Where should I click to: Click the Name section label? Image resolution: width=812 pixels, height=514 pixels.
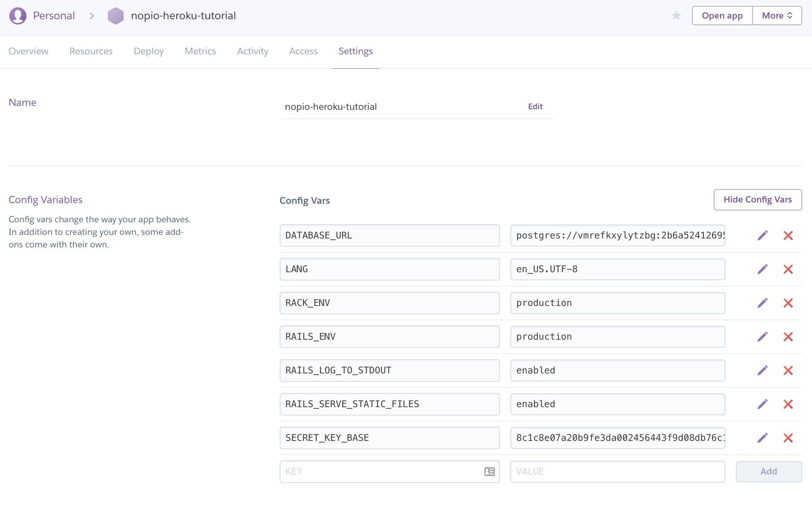23,102
